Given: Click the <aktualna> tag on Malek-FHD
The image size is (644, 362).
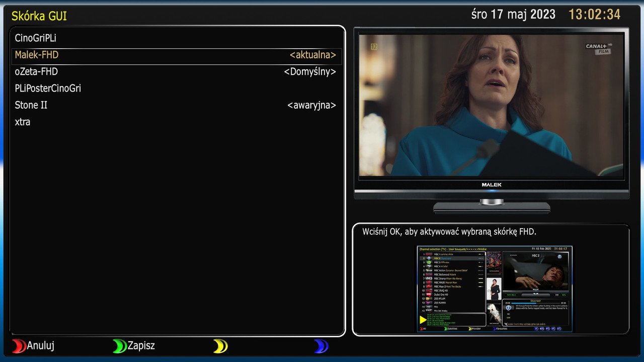Looking at the screenshot, I should click(x=313, y=55).
